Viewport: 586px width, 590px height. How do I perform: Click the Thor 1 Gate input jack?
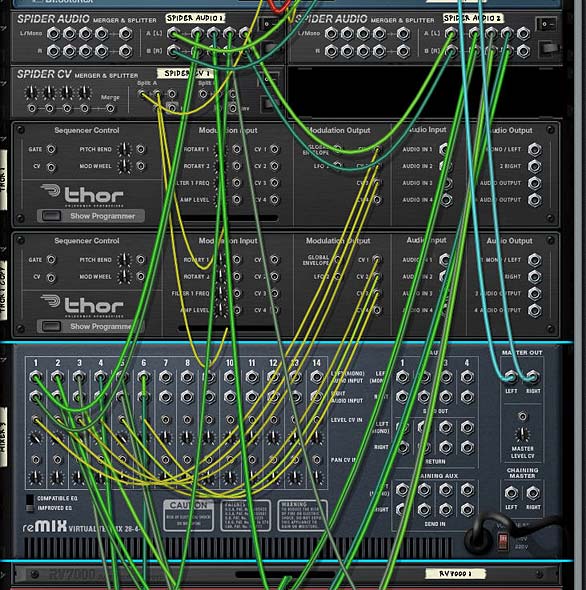coord(51,149)
